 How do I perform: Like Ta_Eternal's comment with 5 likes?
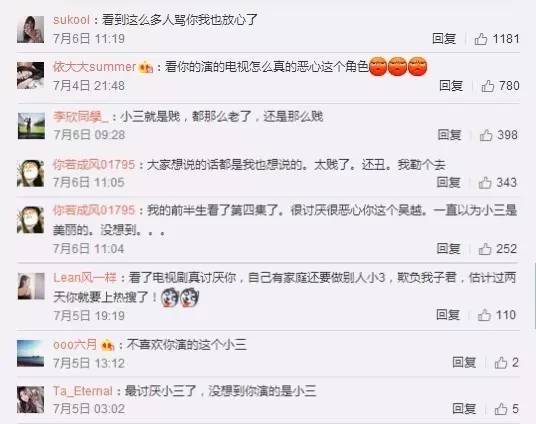[501, 409]
